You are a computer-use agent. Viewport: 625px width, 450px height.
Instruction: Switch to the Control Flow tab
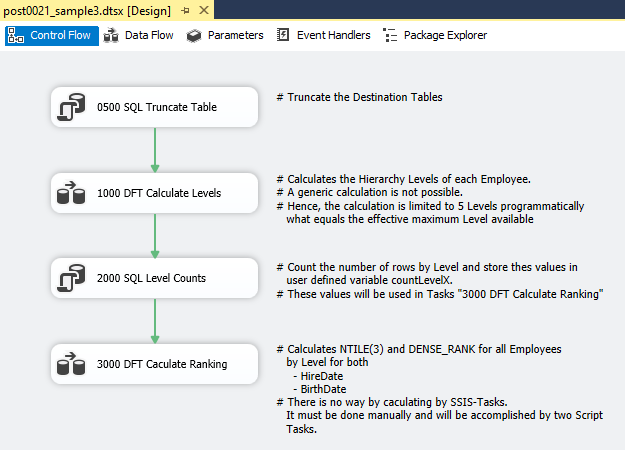(52, 35)
